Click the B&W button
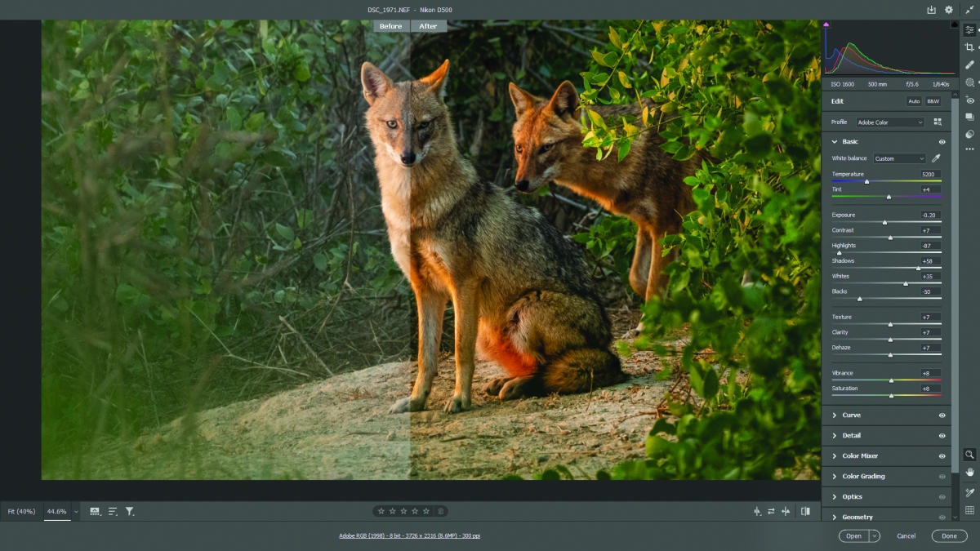 coord(933,101)
